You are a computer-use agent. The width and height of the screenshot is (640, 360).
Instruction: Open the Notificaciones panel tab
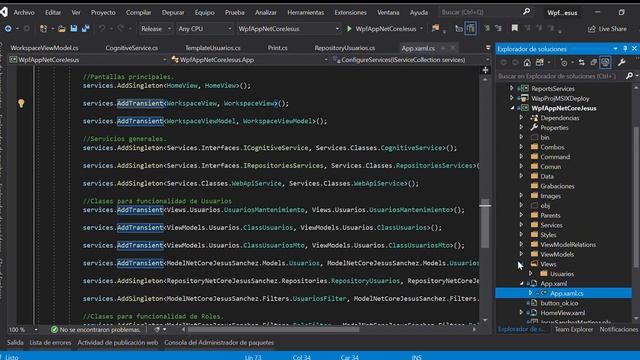[x=619, y=329]
